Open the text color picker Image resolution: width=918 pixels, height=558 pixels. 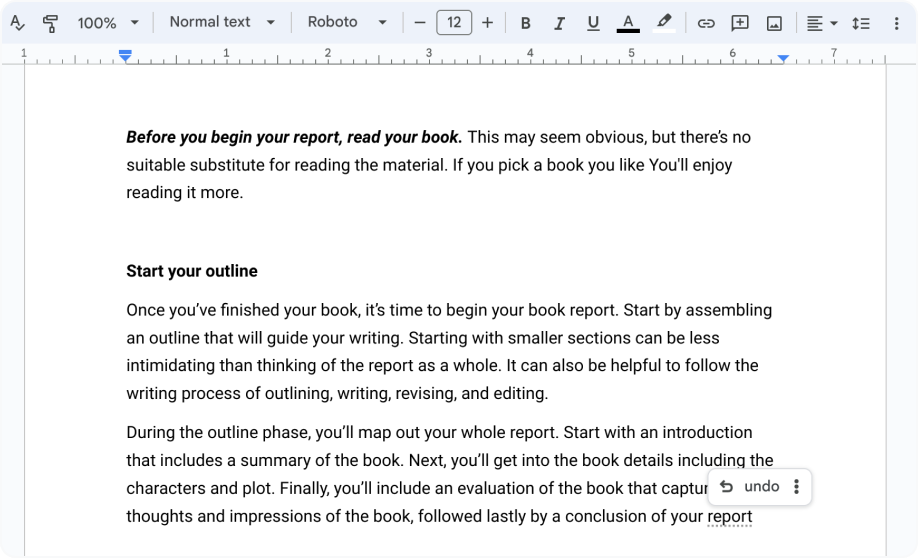(628, 23)
